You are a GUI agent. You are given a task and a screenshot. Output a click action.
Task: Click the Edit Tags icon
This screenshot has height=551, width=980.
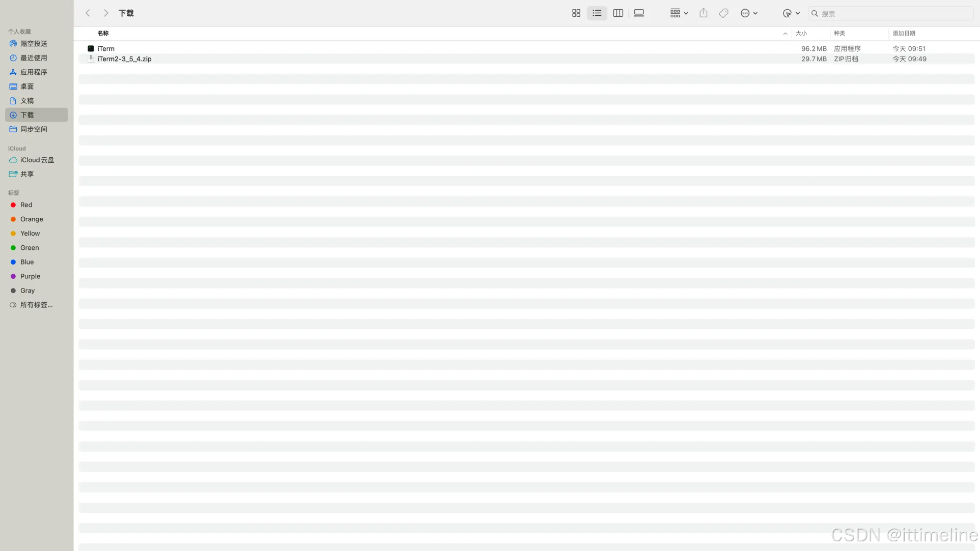723,13
